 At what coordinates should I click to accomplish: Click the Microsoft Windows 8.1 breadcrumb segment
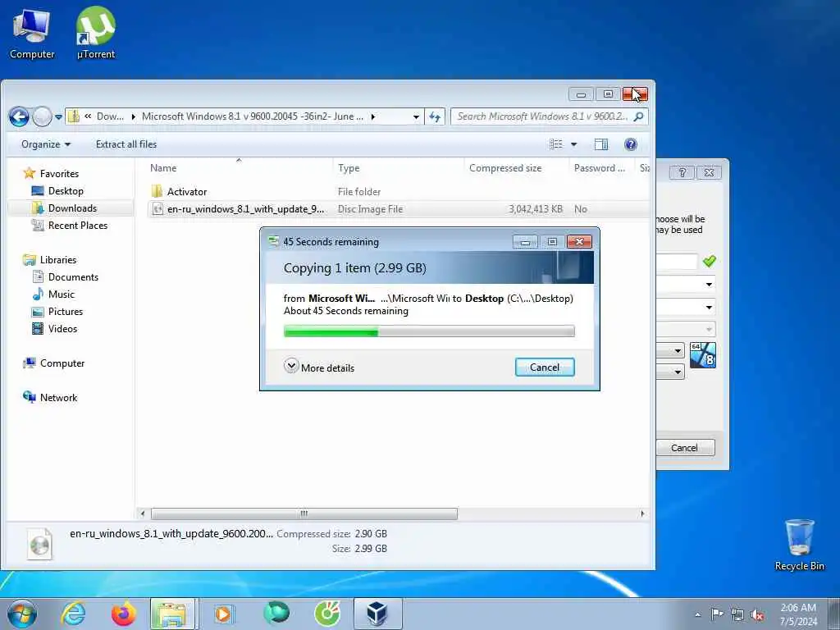point(252,116)
